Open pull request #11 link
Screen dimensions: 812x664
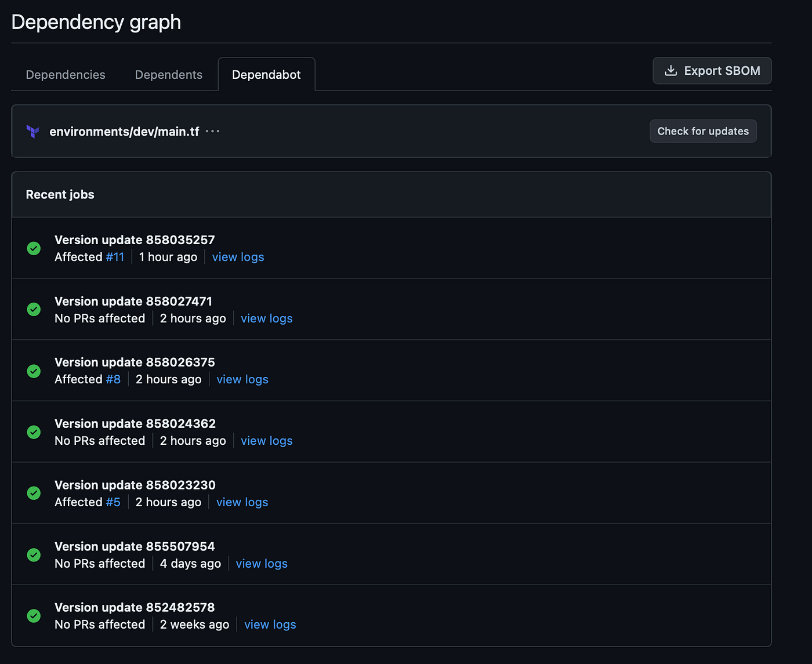115,257
